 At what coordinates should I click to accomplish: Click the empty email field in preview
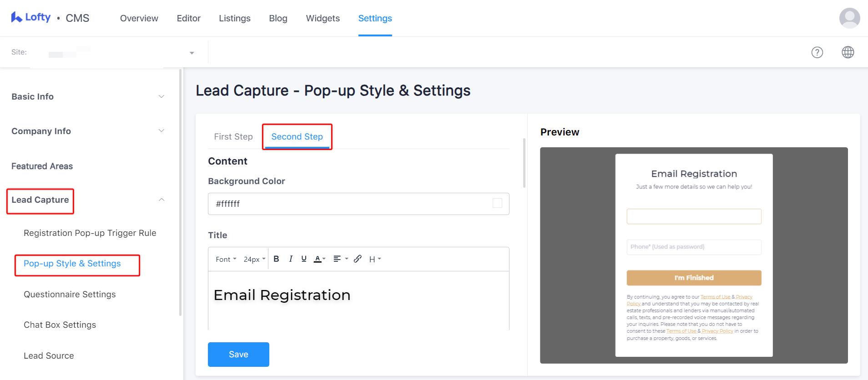(x=694, y=216)
